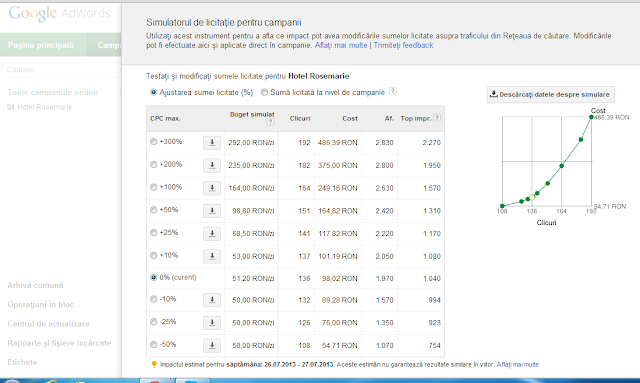Open the Trimiteți feedback link
Screen dimensions: 640x383
[403, 45]
